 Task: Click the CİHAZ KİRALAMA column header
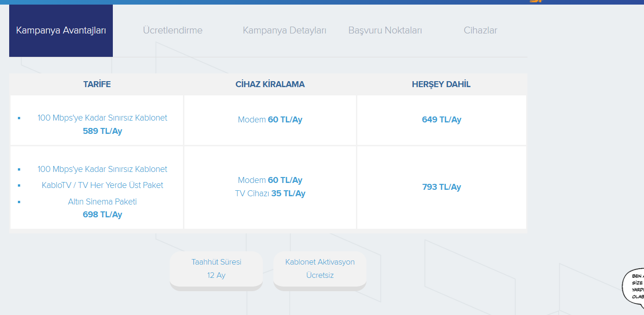click(270, 84)
